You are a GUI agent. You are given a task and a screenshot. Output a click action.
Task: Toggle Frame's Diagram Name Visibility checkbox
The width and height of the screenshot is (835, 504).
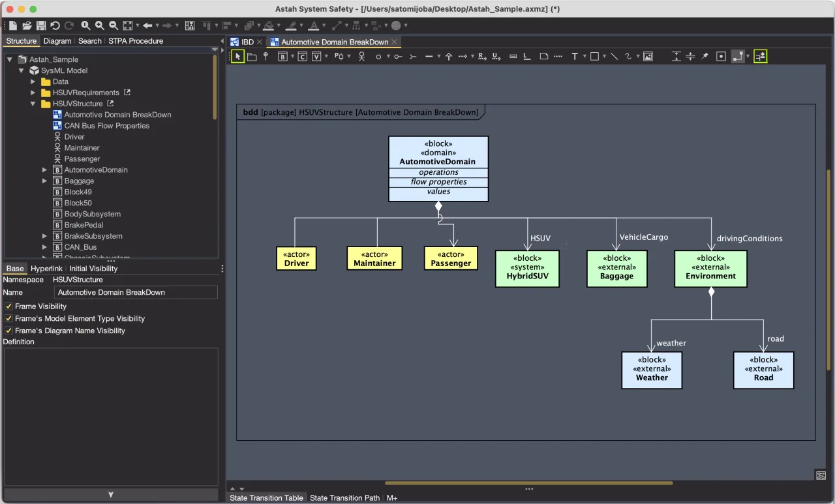pos(8,331)
